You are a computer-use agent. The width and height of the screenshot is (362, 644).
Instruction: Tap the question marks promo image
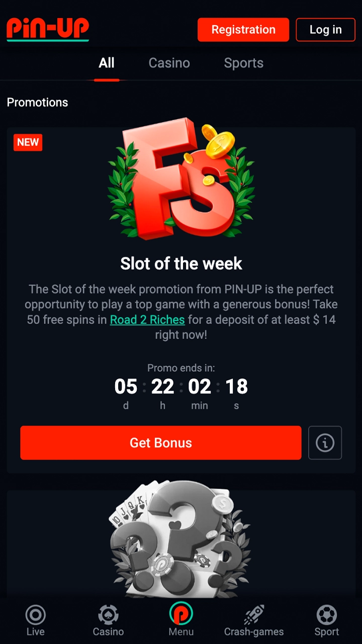coord(181,538)
